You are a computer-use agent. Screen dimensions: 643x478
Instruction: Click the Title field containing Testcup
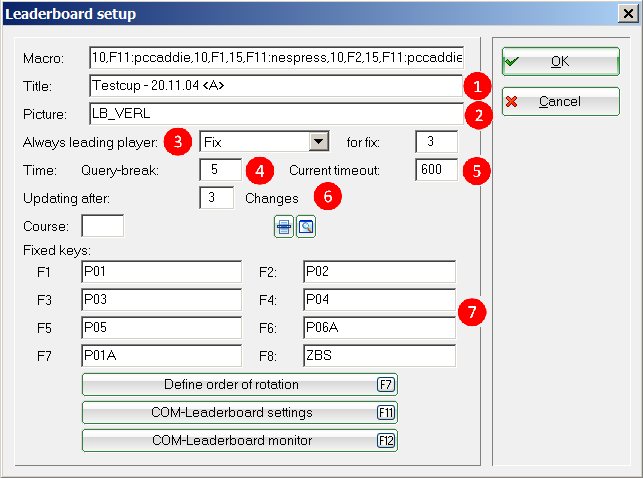(275, 85)
